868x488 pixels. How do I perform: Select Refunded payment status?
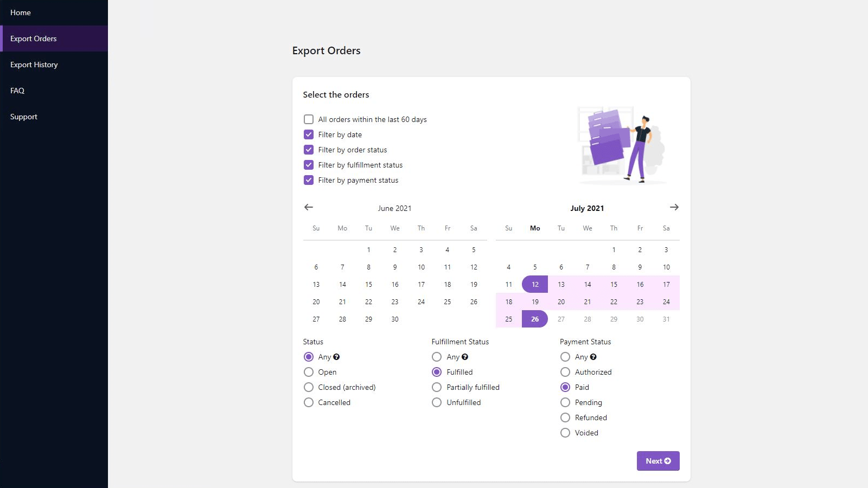pos(565,418)
